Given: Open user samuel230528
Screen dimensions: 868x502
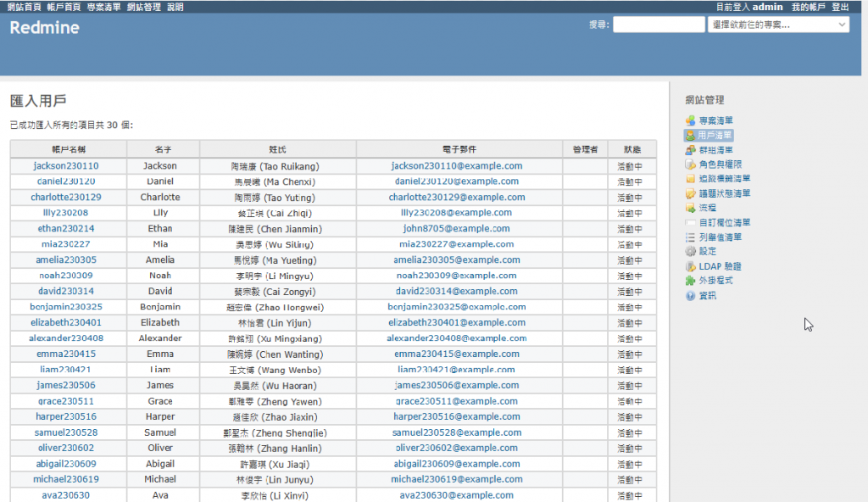Looking at the screenshot, I should pos(66,432).
